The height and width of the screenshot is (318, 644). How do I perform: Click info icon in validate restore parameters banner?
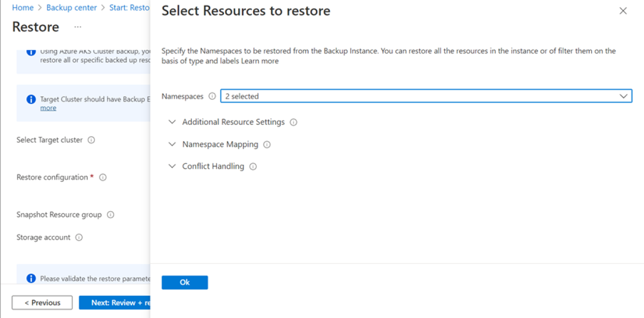[31, 278]
